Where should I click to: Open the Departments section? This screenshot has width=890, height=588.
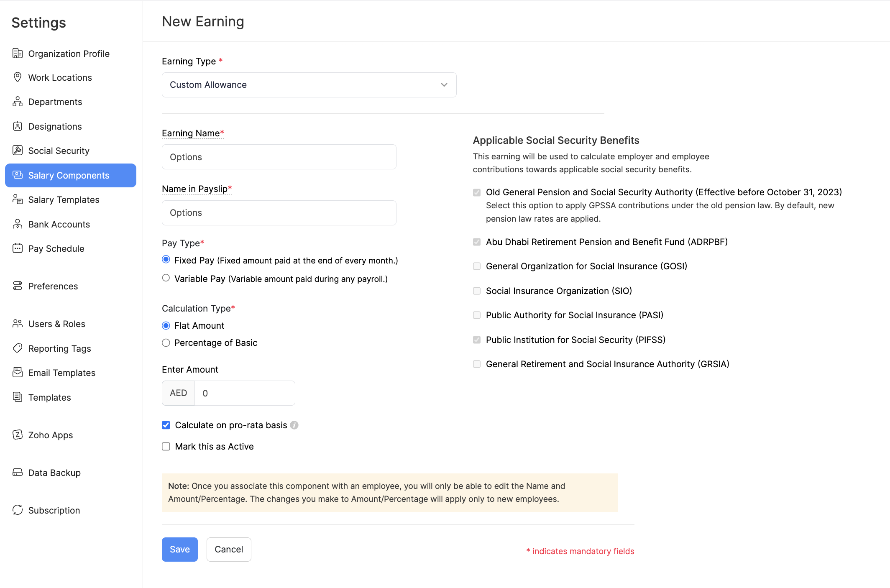pyautogui.click(x=55, y=102)
